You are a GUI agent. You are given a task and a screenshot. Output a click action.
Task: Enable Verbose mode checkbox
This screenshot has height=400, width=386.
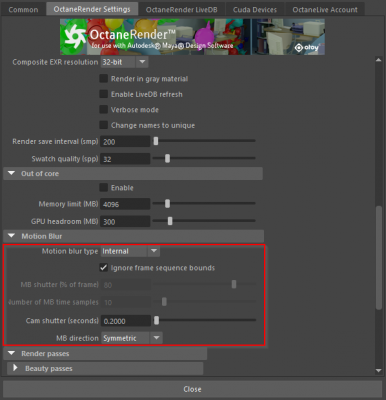(x=104, y=109)
